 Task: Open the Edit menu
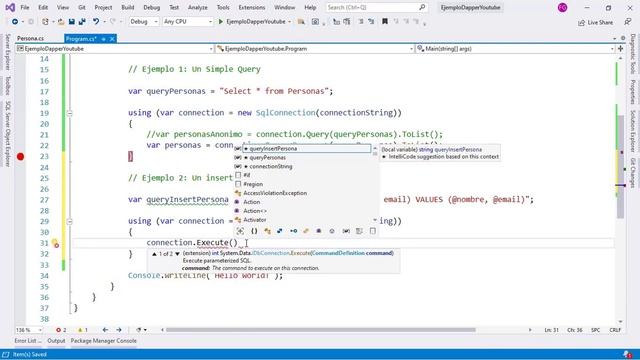(x=43, y=7)
